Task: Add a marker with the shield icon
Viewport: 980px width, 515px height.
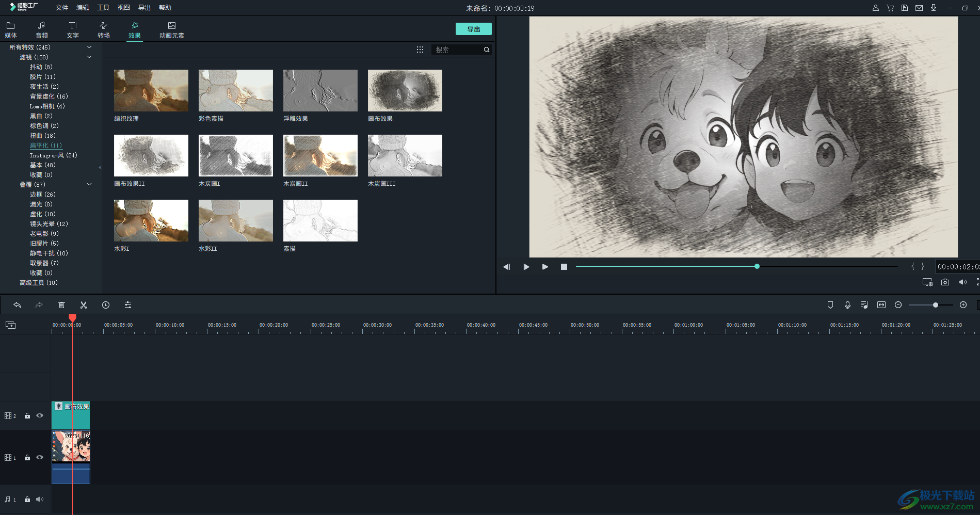Action: [x=830, y=305]
